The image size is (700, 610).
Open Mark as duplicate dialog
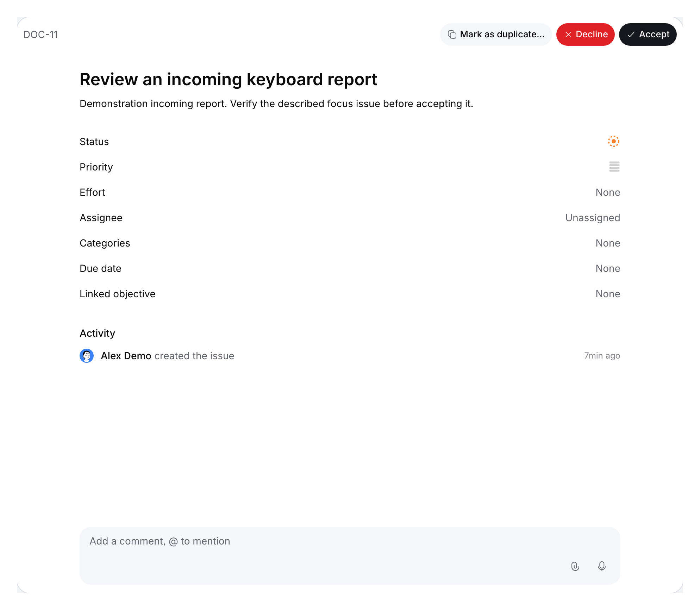(x=496, y=34)
